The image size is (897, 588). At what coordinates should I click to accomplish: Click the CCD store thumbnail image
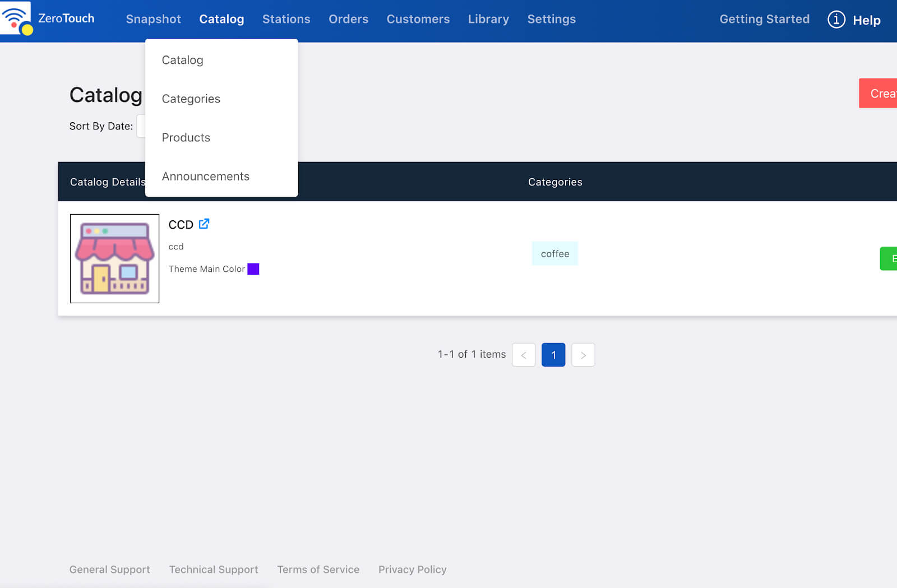(114, 258)
